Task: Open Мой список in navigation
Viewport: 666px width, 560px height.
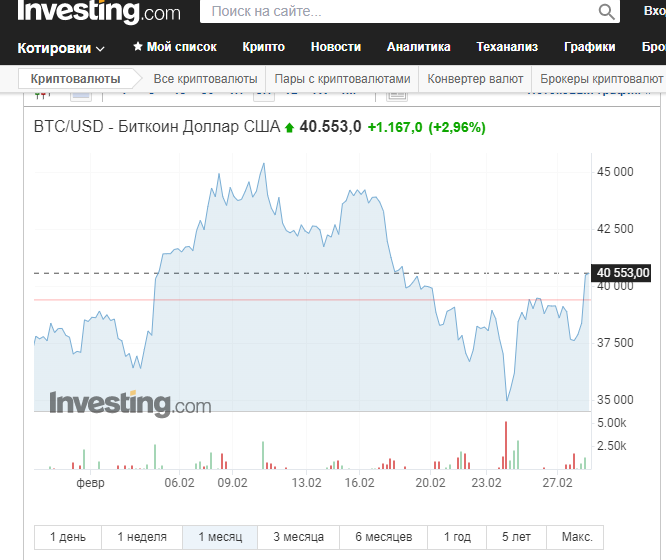Action: coord(181,47)
